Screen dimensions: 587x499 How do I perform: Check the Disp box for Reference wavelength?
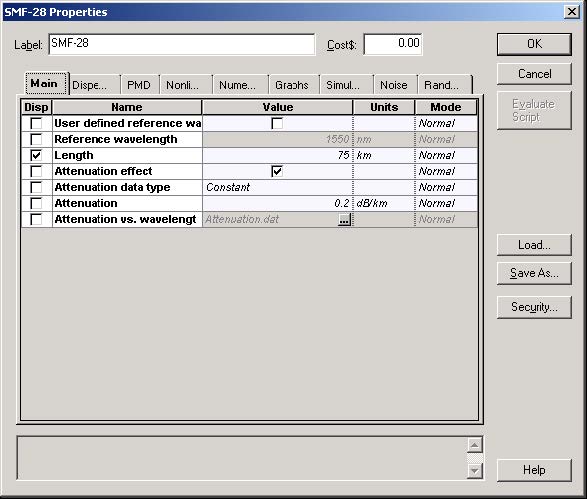coord(36,139)
